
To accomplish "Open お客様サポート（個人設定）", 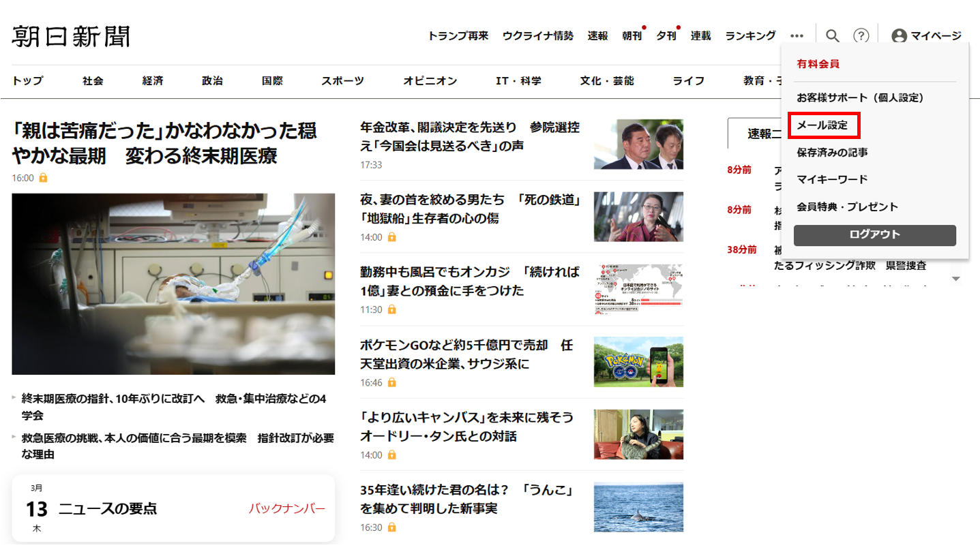I will pos(860,97).
